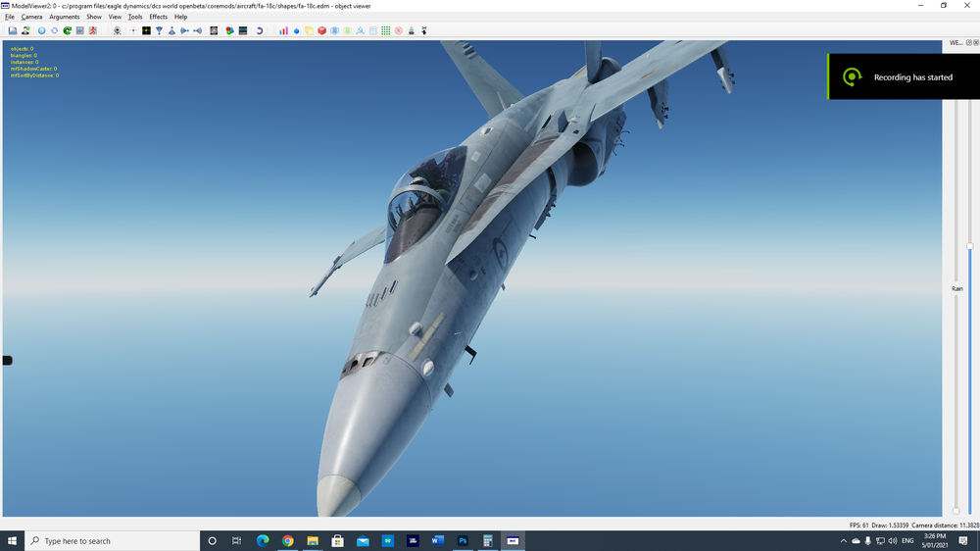This screenshot has height=551, width=980.
Task: Click the blue sphere toolbar icon
Action: (x=42, y=30)
